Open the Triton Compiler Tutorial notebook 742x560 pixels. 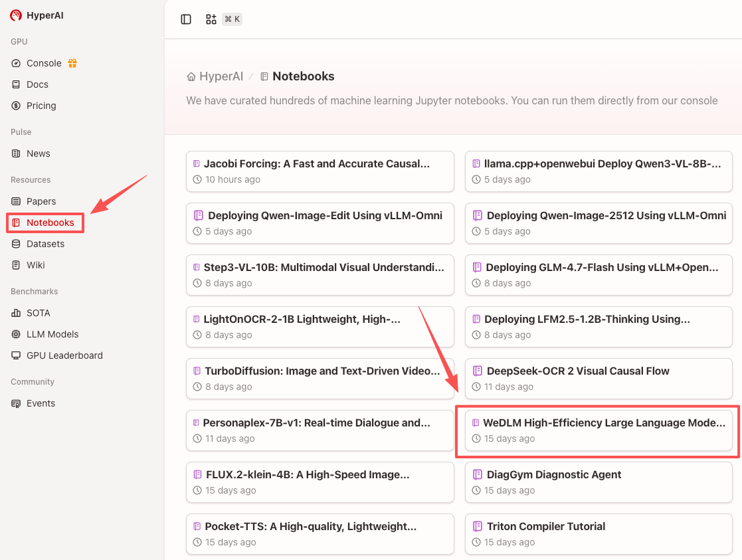tap(598, 533)
